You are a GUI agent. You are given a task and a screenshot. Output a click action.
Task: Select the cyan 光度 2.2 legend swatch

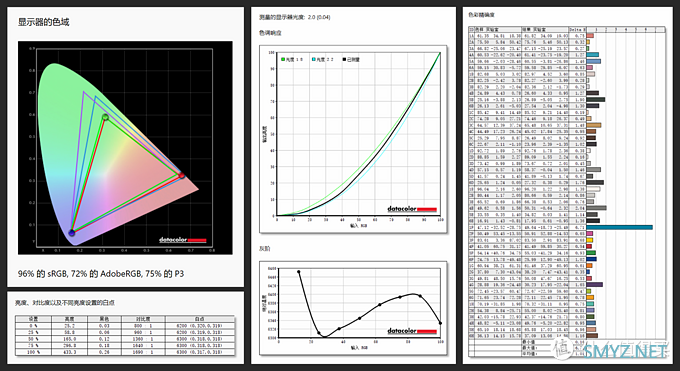tap(314, 59)
